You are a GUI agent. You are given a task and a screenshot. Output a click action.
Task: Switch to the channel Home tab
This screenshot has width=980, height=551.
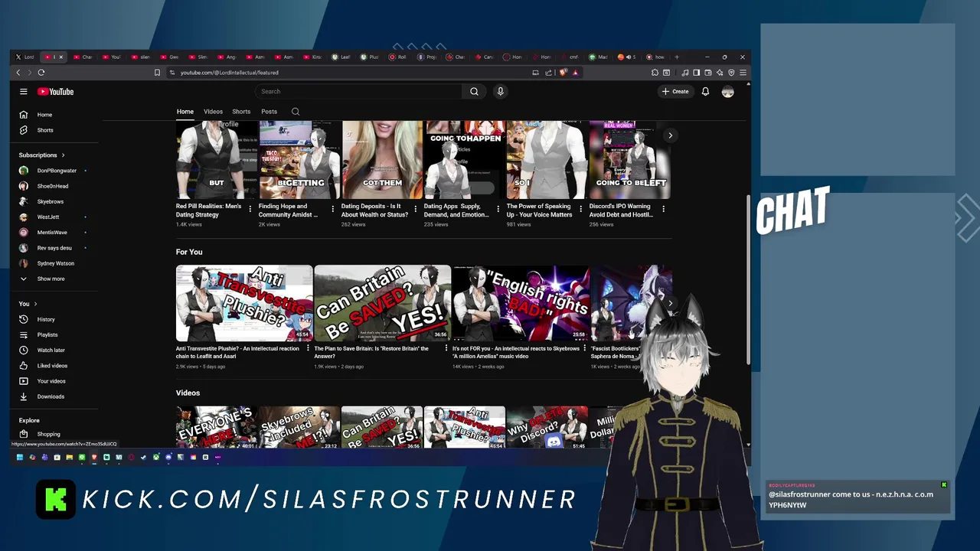185,112
